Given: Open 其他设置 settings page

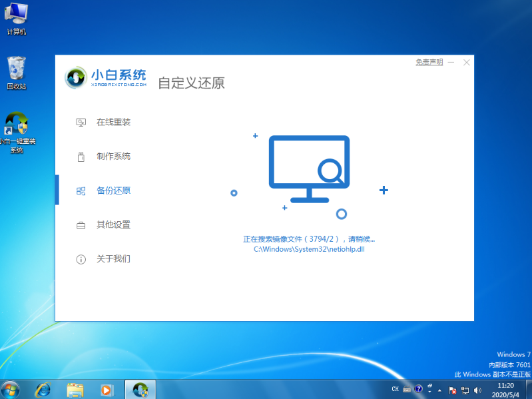Looking at the screenshot, I should click(x=113, y=225).
